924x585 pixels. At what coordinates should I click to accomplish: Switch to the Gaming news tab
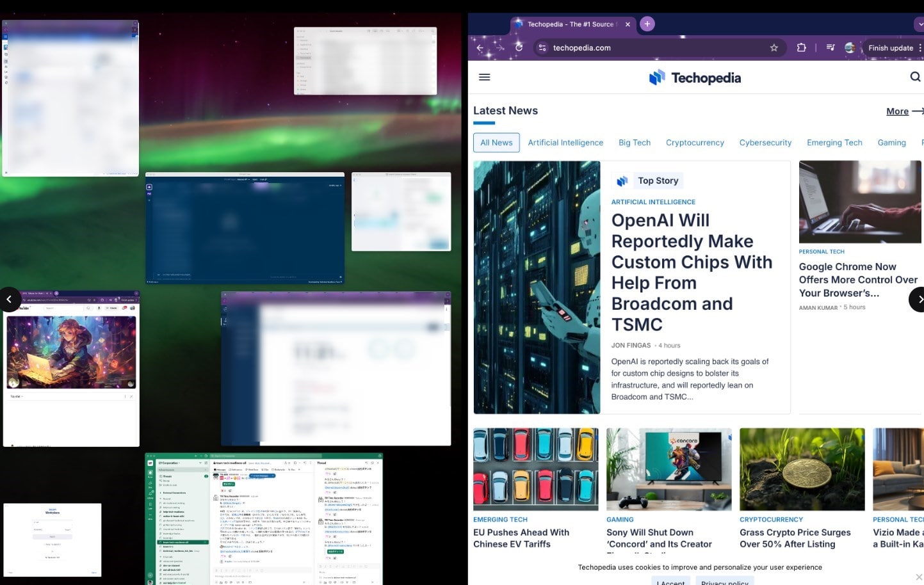click(891, 143)
